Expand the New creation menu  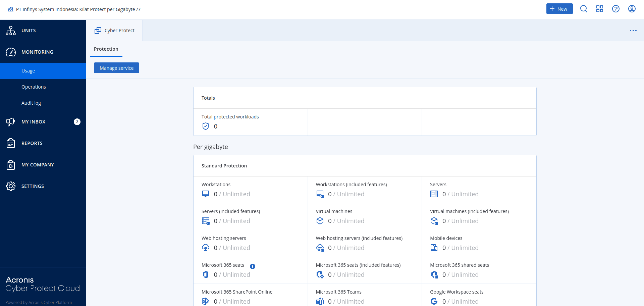coord(559,9)
